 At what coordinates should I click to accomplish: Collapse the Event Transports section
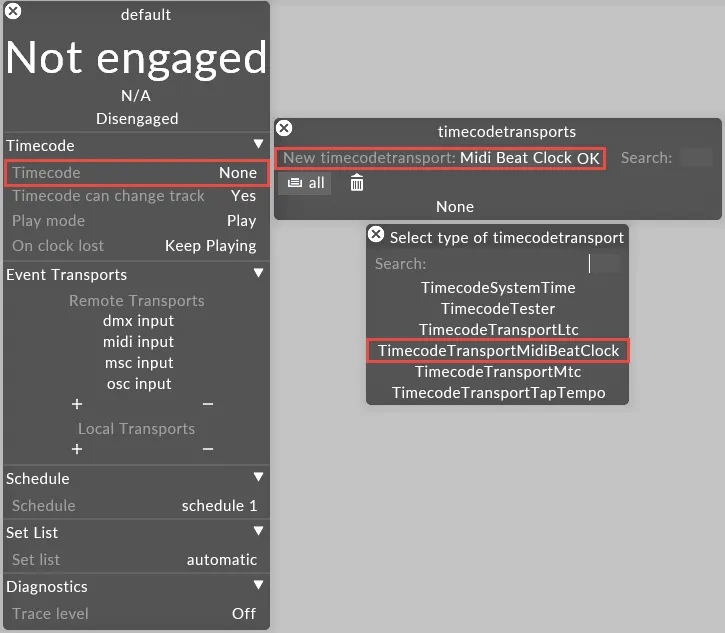[258, 274]
